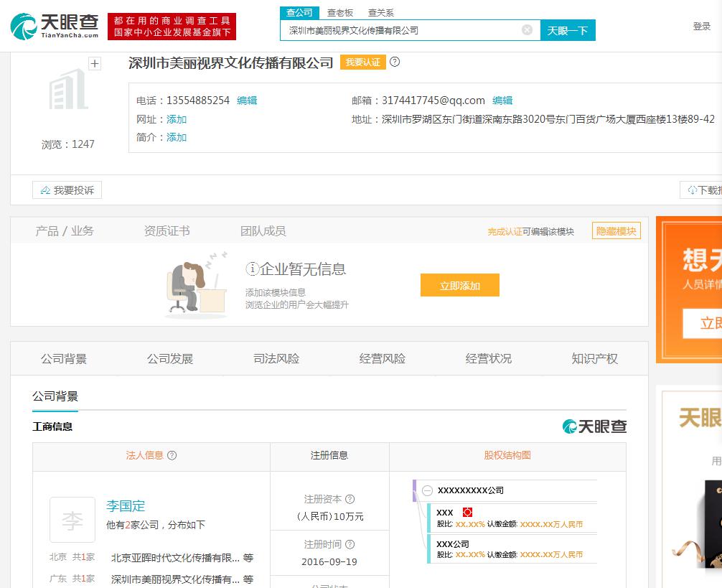Click the 李 avatar thumbnail

(72, 520)
